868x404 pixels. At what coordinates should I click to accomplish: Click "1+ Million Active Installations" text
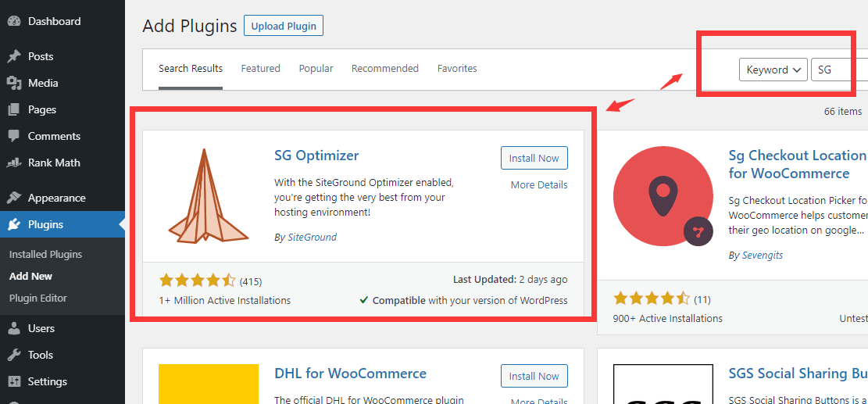click(x=225, y=301)
